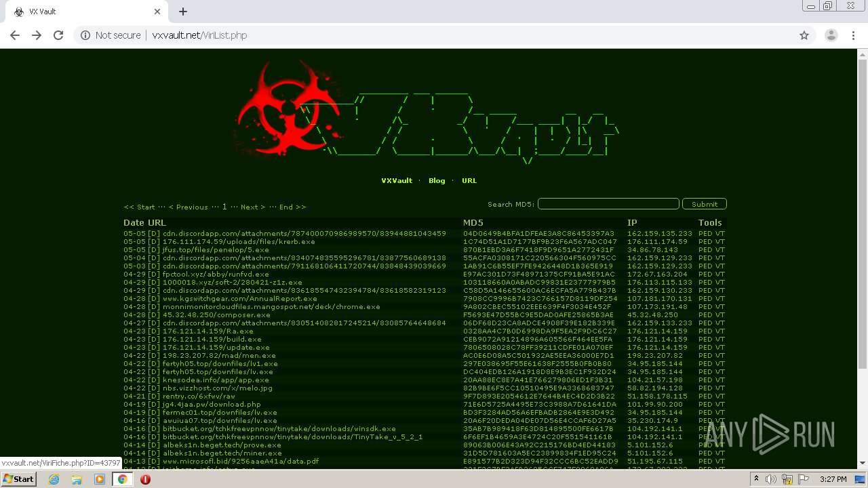This screenshot has width=868, height=488.
Task: Click the address bar URL
Action: click(199, 35)
